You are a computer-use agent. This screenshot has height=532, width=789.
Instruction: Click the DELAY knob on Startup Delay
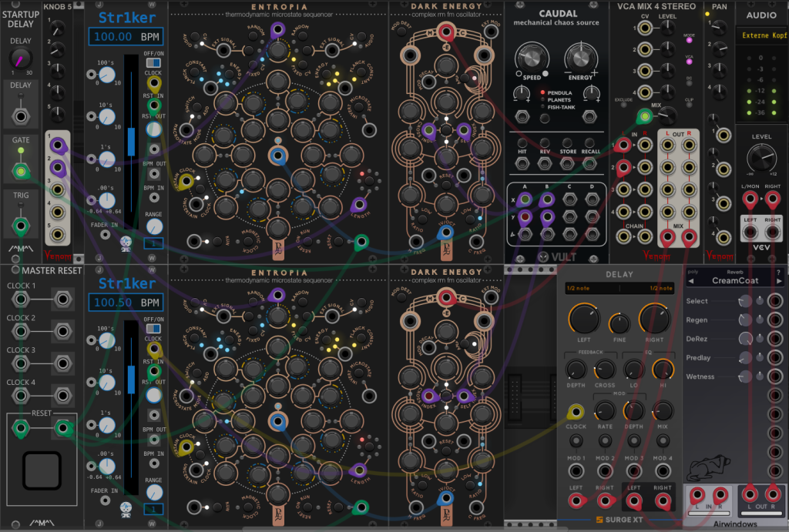(21, 59)
